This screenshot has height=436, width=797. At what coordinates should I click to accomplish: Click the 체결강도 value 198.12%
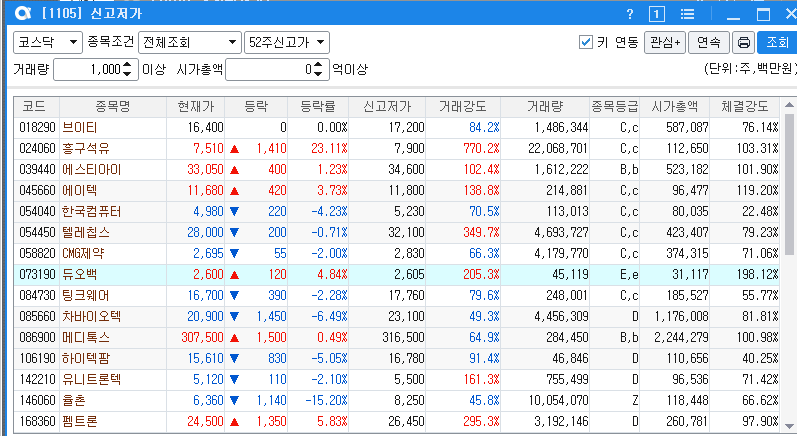757,274
